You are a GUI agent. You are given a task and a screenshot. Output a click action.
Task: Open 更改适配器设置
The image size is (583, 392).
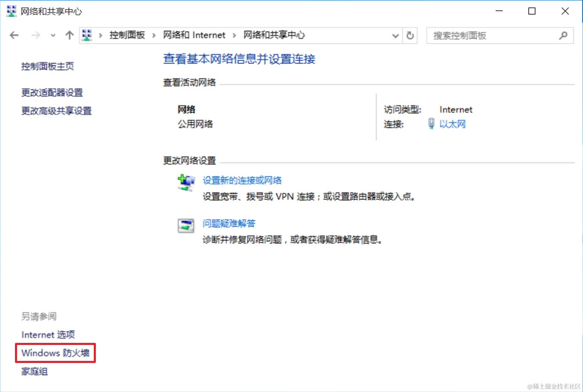[52, 92]
